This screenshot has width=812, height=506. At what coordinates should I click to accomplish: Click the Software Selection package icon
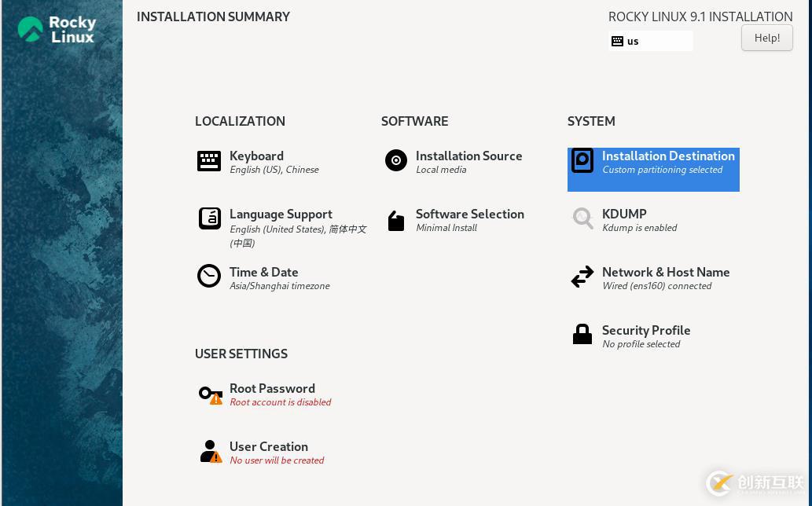point(396,221)
